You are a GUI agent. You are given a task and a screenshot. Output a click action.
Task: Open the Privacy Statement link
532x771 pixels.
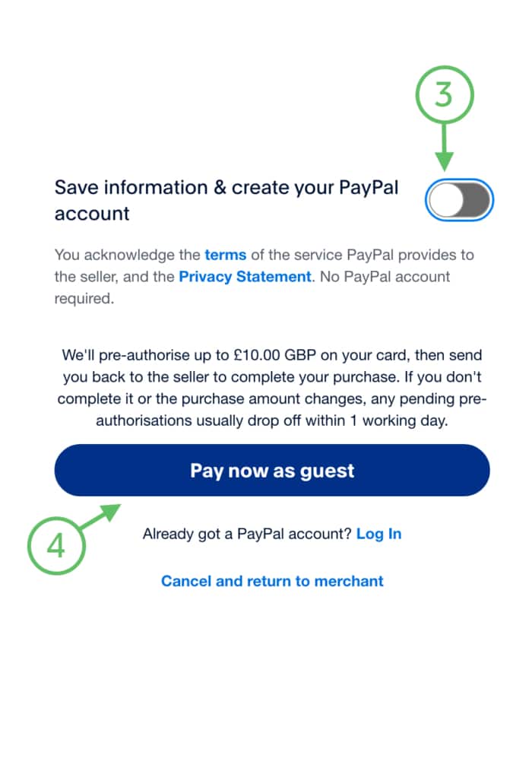(245, 277)
